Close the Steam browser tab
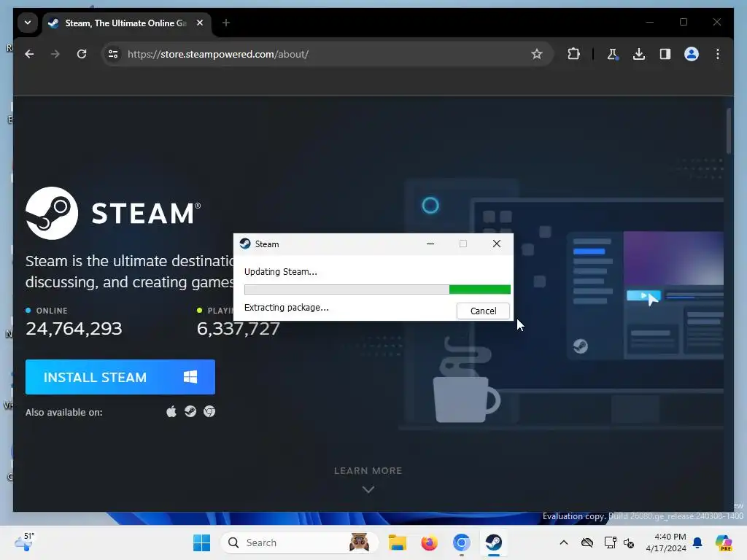Viewport: 747px width, 560px height. (x=200, y=23)
